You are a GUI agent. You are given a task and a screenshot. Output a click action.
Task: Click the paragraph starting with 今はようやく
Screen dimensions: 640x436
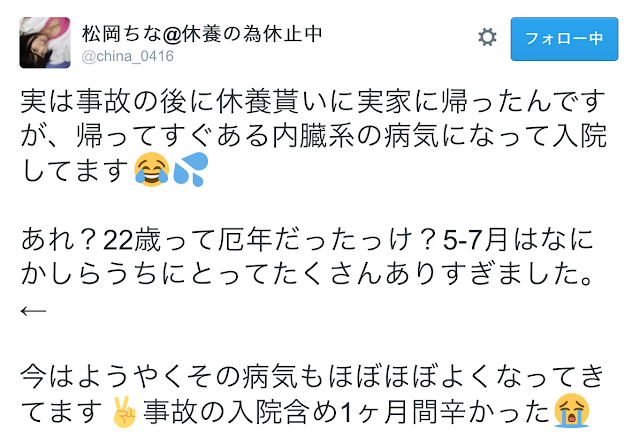312,394
